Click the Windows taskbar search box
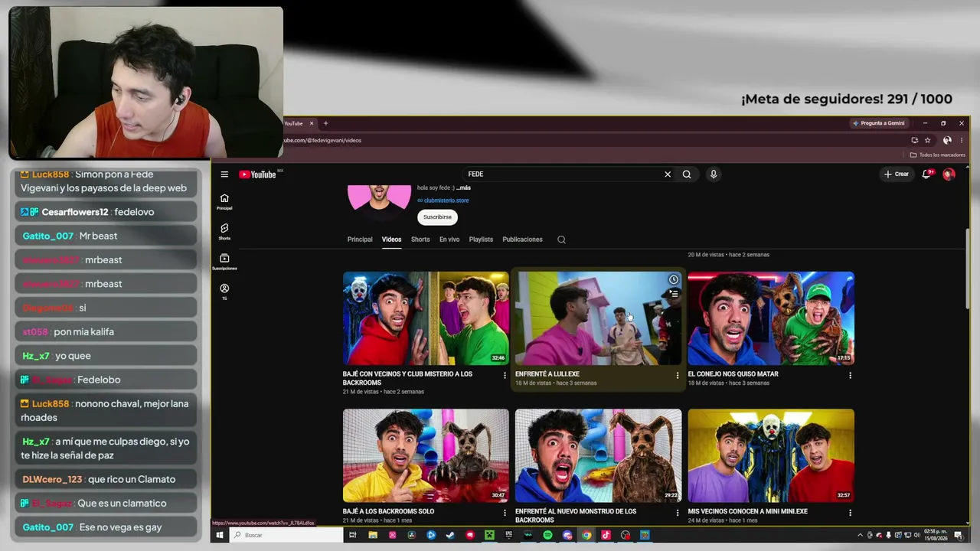This screenshot has width=980, height=551. click(x=286, y=535)
